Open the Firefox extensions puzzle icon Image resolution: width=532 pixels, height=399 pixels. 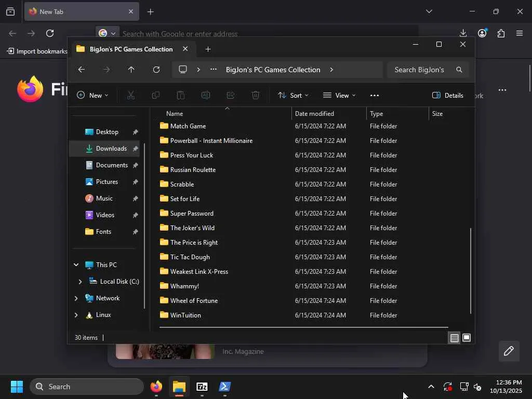tap(501, 33)
